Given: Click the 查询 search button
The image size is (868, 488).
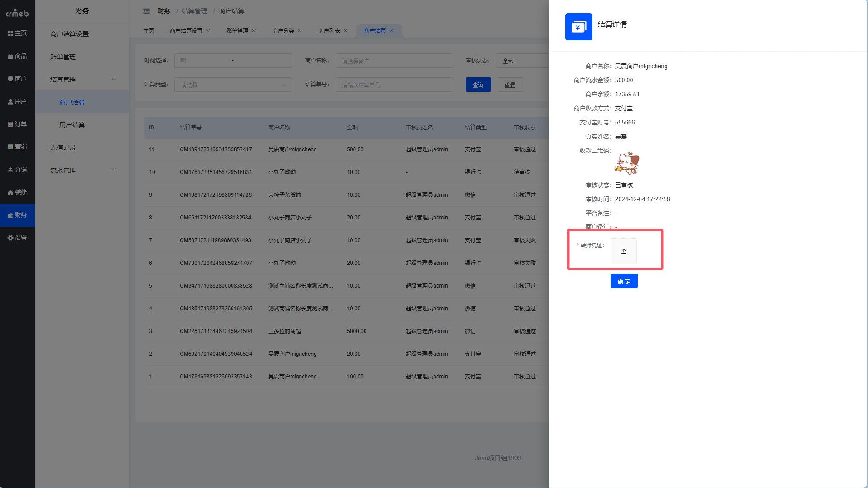Looking at the screenshot, I should (478, 85).
